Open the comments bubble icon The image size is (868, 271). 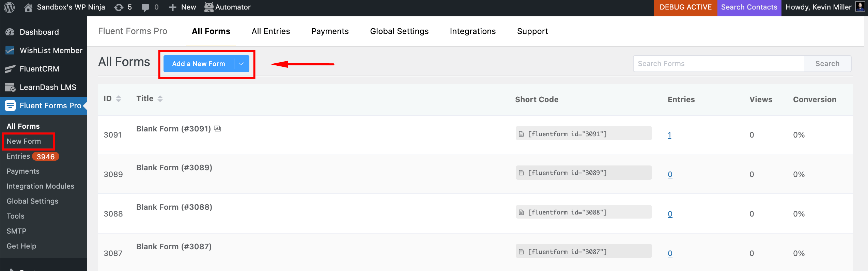pos(145,7)
